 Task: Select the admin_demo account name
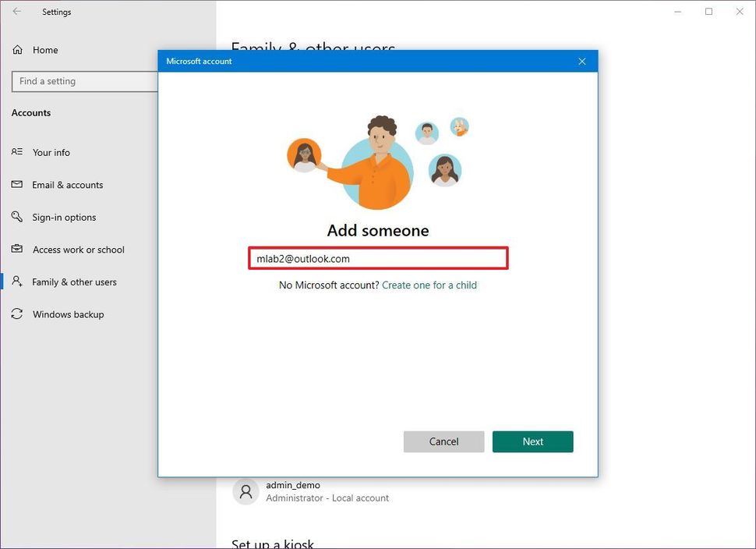(293, 485)
